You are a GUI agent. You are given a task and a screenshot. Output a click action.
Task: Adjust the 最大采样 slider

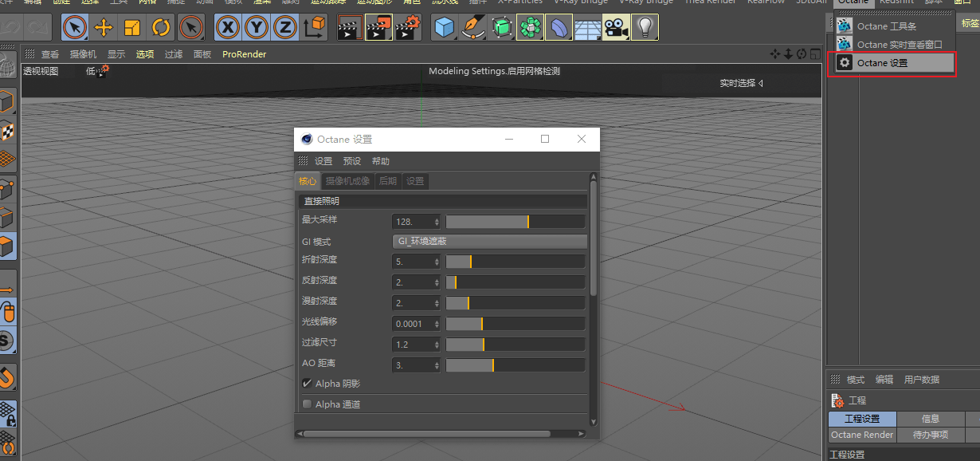pos(515,222)
